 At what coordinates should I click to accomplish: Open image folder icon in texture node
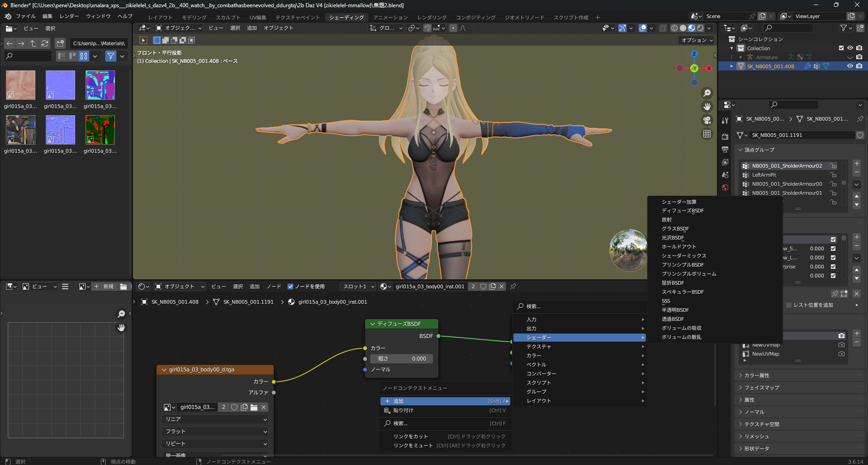pos(254,407)
